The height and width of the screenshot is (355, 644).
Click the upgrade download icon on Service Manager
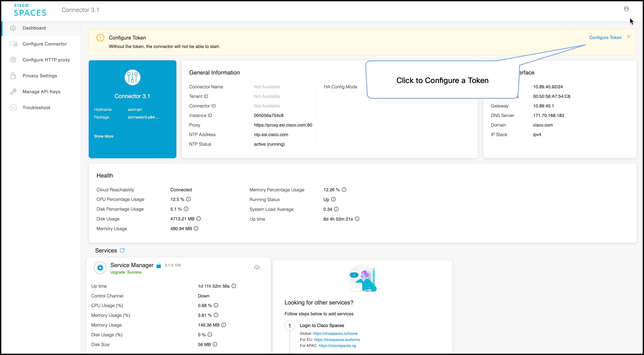257,268
